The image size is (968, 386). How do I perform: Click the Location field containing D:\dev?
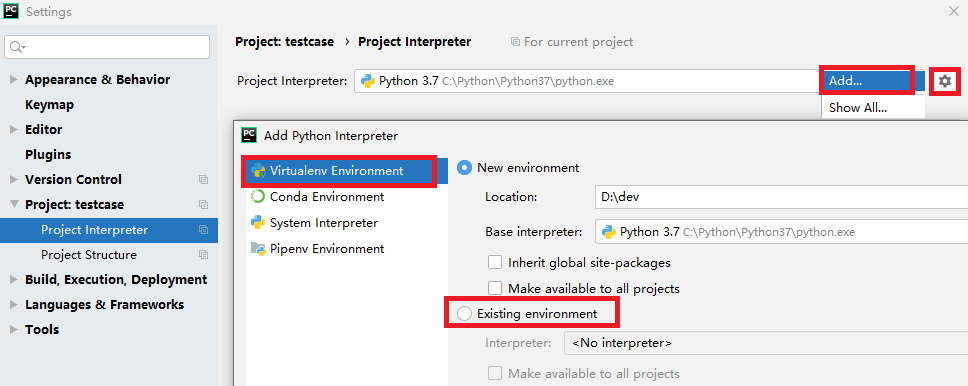pyautogui.click(x=782, y=196)
